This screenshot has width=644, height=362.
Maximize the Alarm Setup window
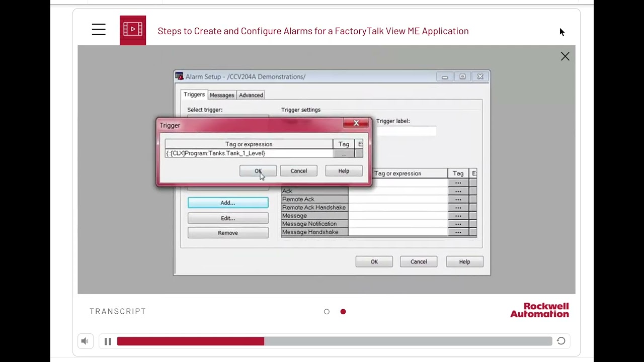coord(462,77)
